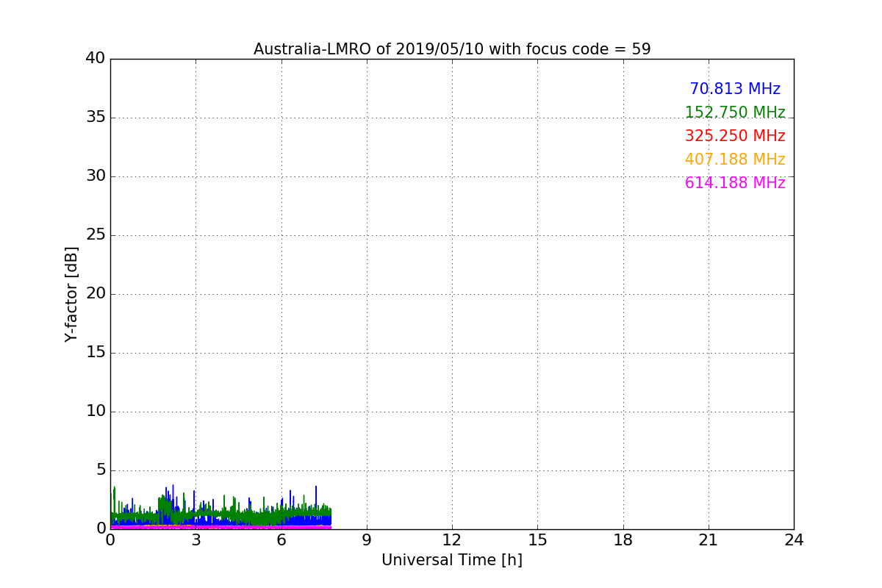Click the x-axis tick value 15
The image size is (882, 588).
[x=537, y=540]
